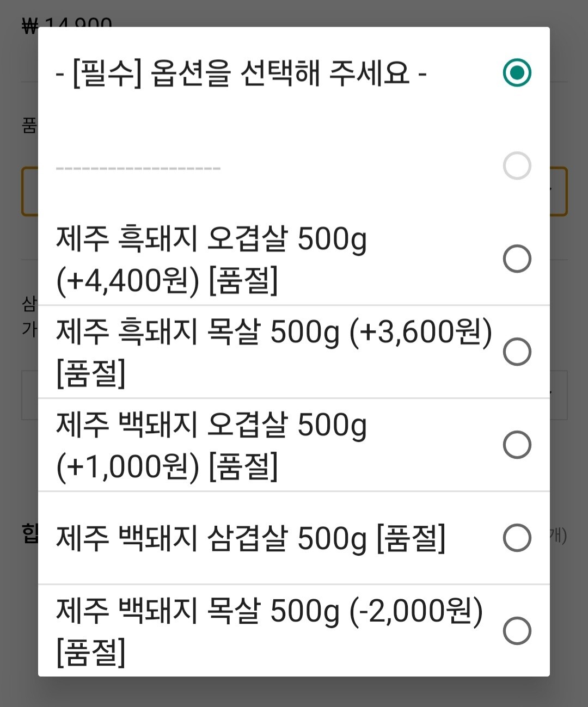Pick radio button for 제주 백돼지 삼겹살 500g
The width and height of the screenshot is (588, 707).
coord(517,538)
